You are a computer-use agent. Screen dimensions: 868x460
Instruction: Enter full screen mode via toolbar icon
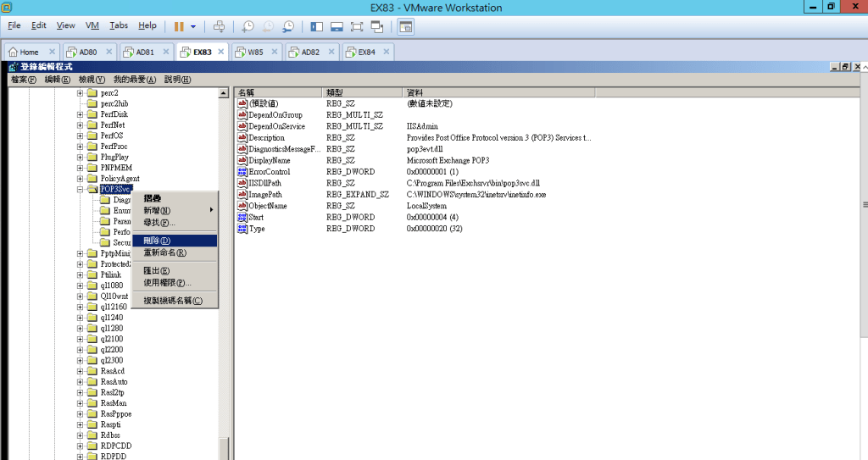(357, 26)
